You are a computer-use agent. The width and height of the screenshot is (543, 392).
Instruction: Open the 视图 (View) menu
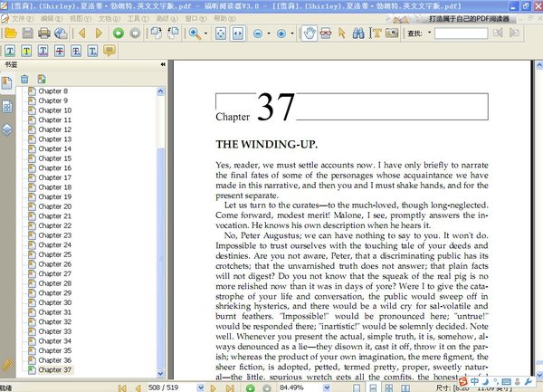click(x=81, y=18)
